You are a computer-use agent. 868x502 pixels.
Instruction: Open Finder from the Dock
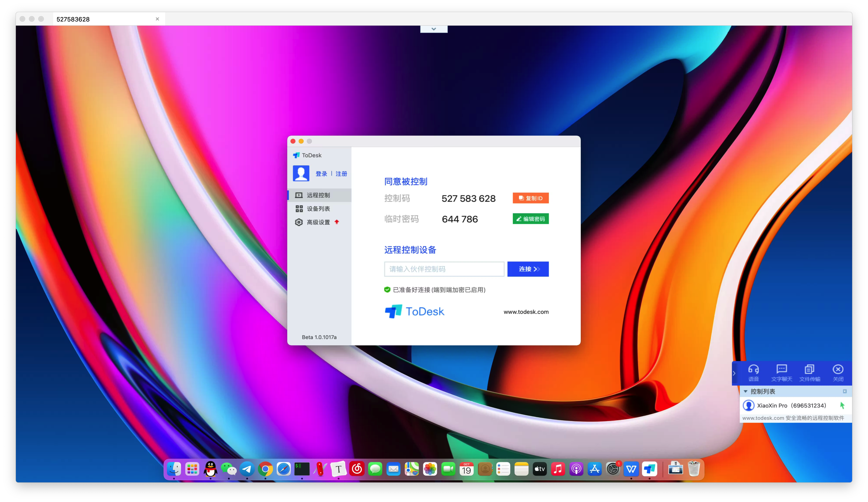[x=174, y=469]
